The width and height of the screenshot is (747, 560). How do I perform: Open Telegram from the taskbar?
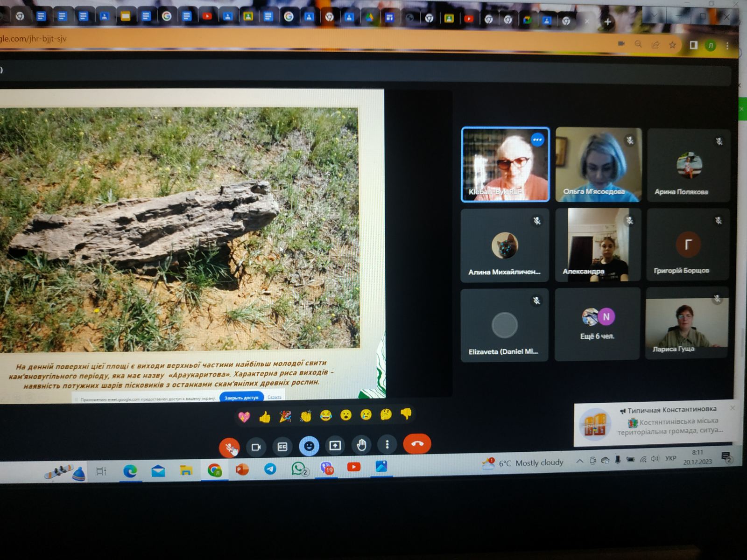point(270,469)
